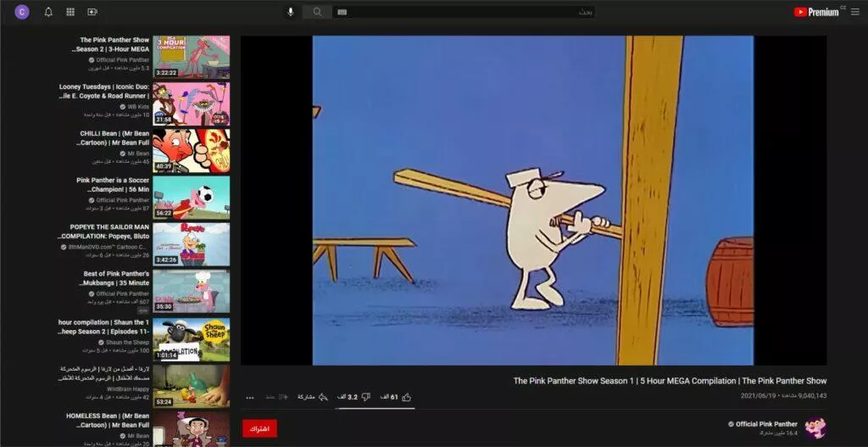Click channel name Shaun the Sheep in sidebar

pyautogui.click(x=127, y=343)
